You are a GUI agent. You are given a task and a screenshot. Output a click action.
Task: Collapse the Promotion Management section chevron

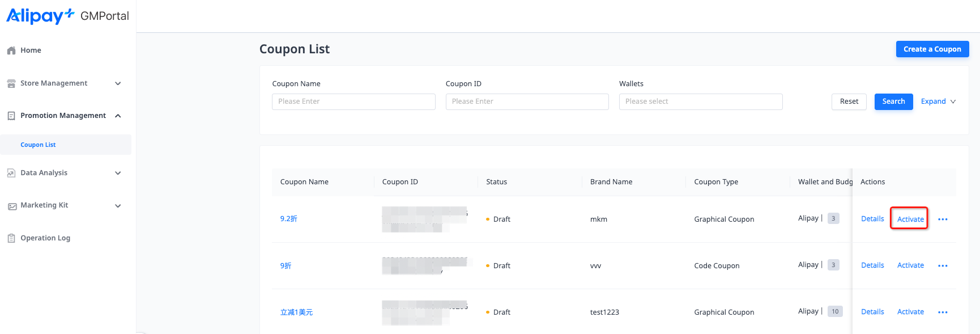click(118, 116)
